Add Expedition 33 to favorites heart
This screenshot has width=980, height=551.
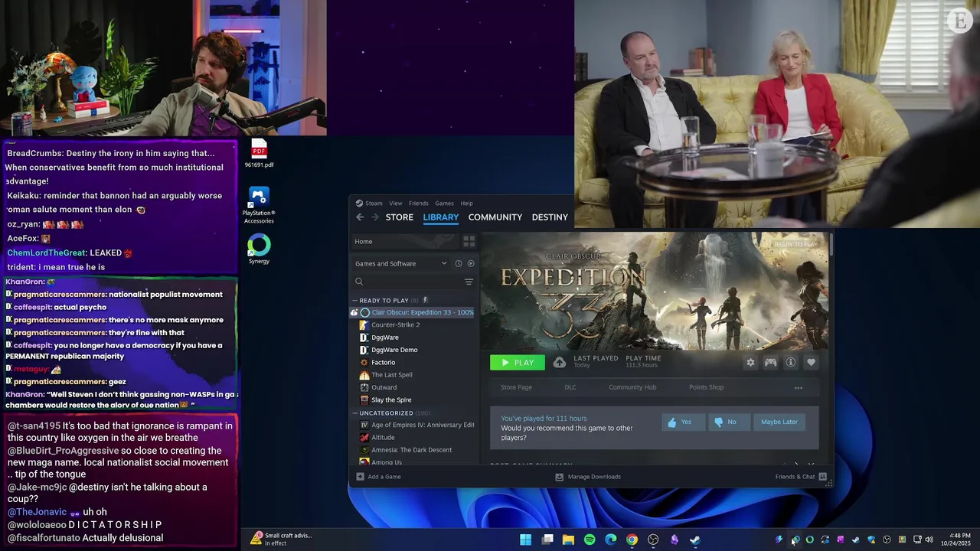point(811,363)
